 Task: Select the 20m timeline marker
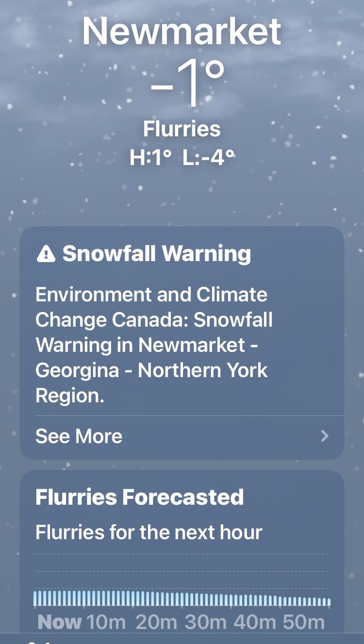156,622
